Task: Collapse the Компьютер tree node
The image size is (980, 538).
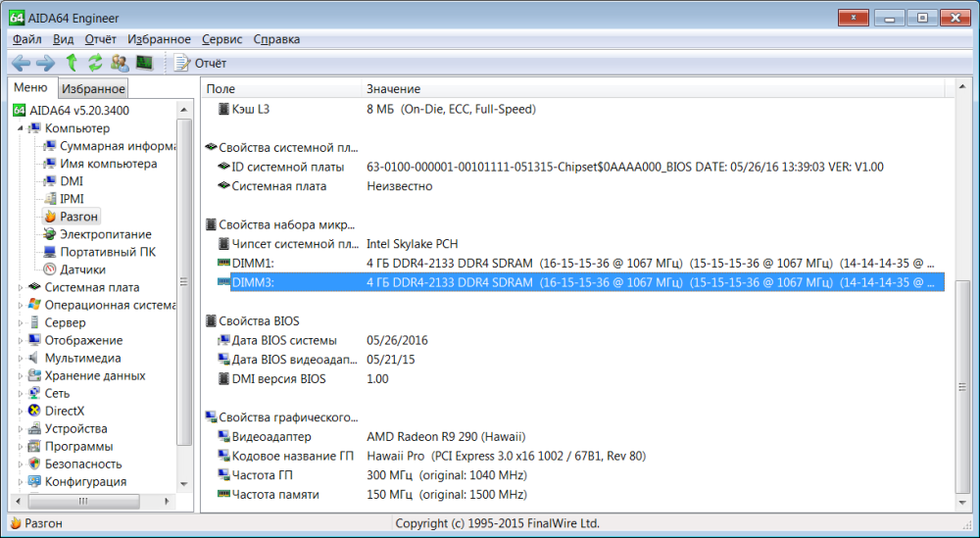Action: coord(20,128)
